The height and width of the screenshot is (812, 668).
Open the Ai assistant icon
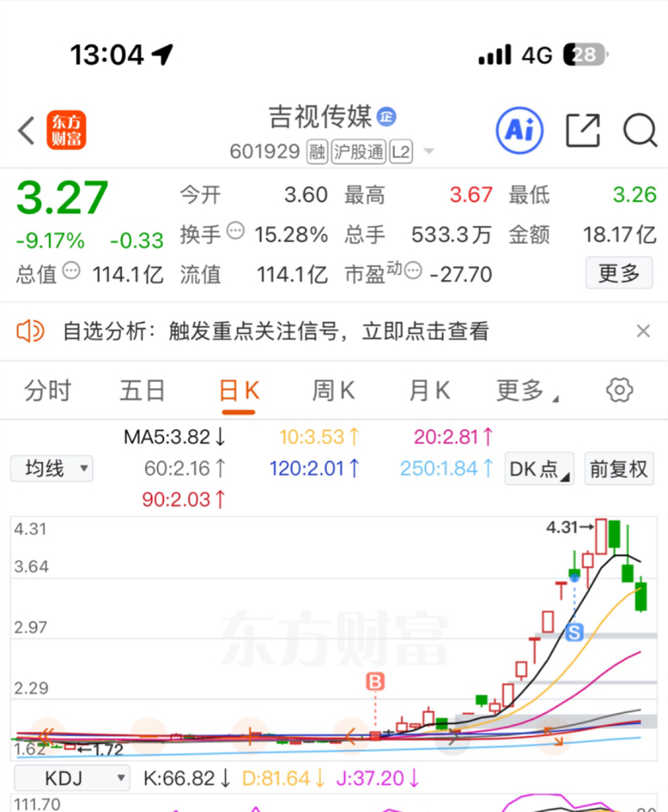click(x=520, y=131)
